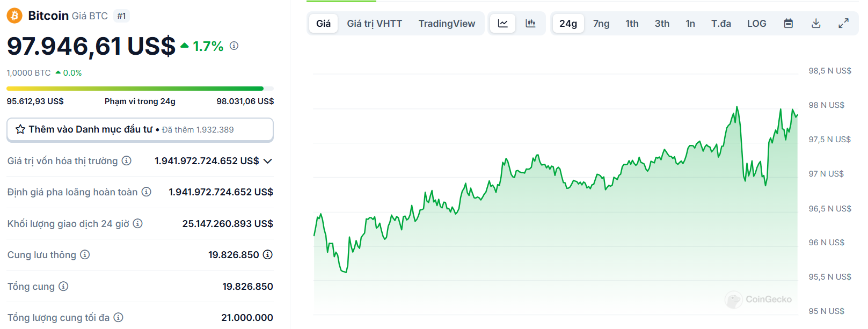Expand the chart to fullscreen
Screen dimensions: 868x329
[844, 23]
